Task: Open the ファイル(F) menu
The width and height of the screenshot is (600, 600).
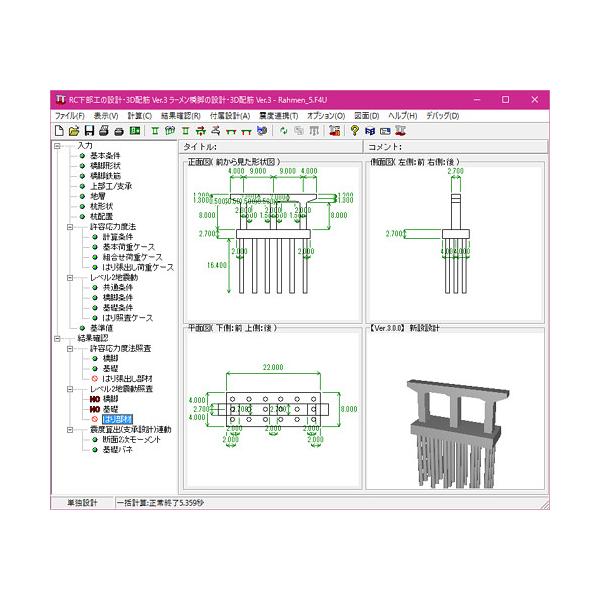Action: [x=69, y=115]
